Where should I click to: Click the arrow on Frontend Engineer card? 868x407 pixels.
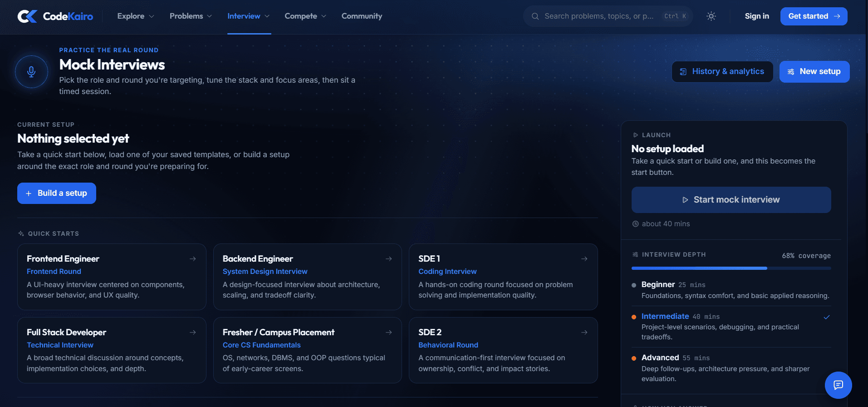193,259
